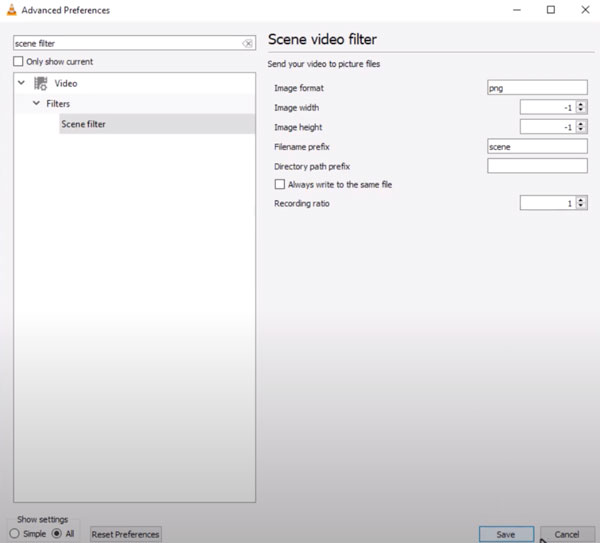
Task: Focus the Image format field
Action: click(537, 88)
